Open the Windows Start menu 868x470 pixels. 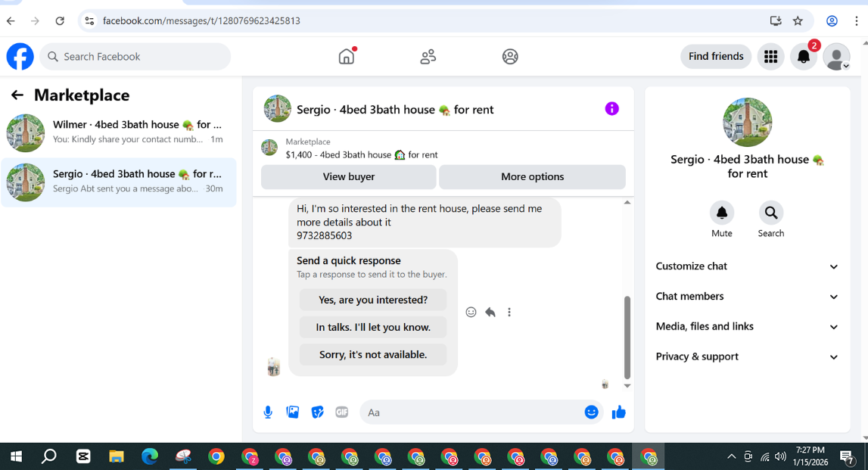[16, 456]
